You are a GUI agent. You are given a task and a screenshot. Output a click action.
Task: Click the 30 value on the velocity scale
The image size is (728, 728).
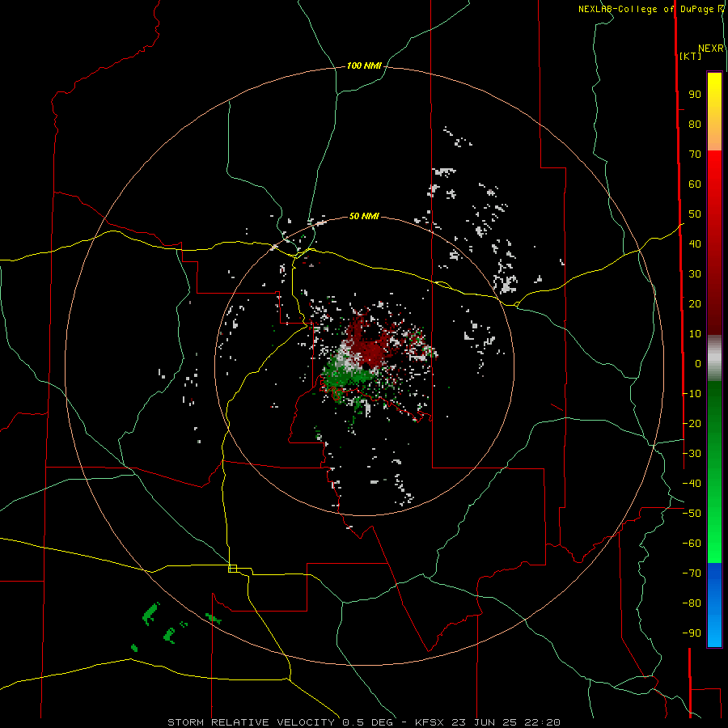click(695, 274)
